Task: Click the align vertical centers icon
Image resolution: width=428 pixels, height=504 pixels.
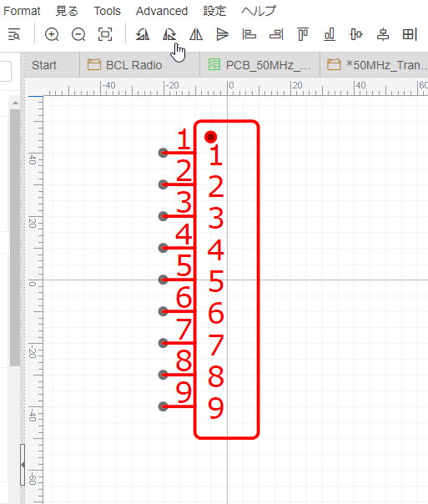Action: [383, 34]
